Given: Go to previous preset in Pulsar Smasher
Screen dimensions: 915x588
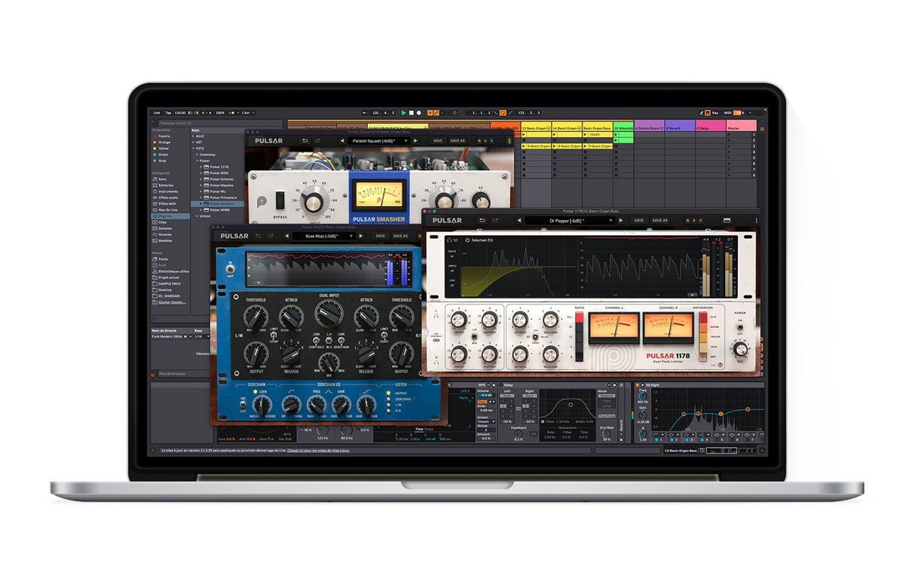Looking at the screenshot, I should [341, 140].
